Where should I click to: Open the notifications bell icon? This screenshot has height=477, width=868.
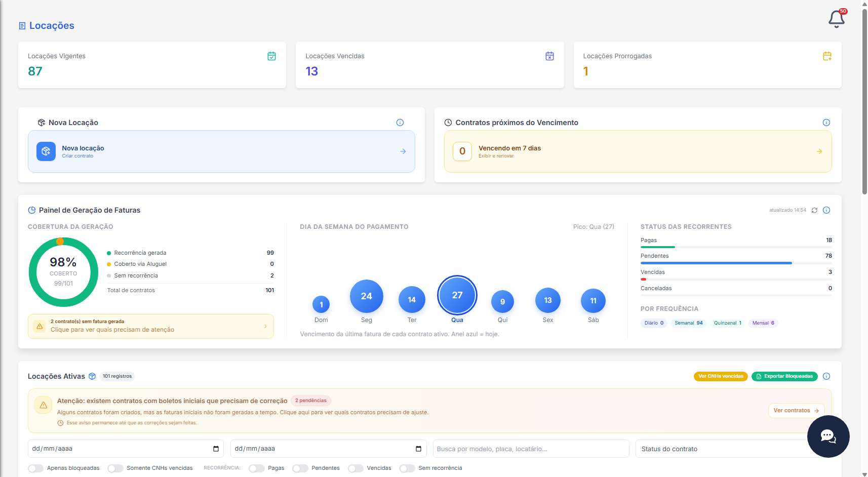837,19
